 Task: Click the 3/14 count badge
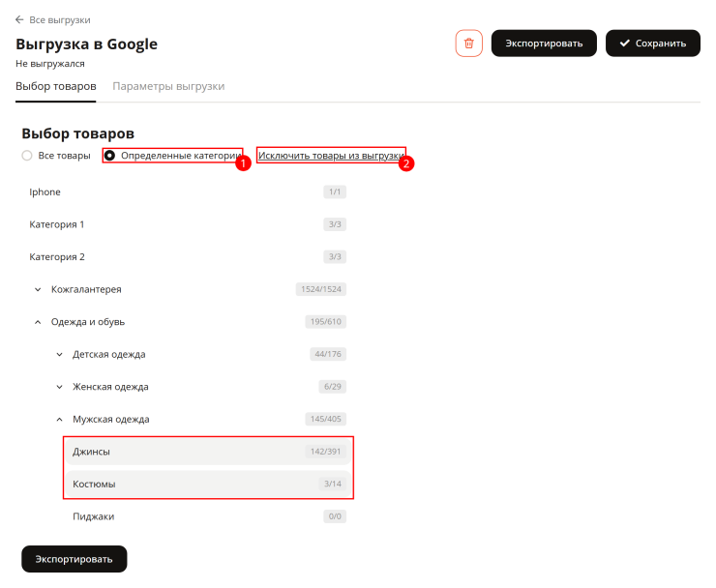333,484
